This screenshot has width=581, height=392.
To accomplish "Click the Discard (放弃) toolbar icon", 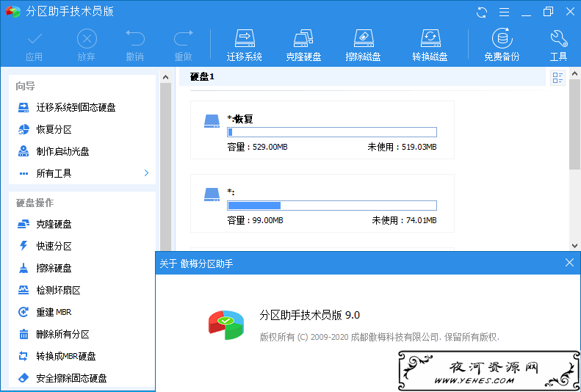I will [87, 38].
